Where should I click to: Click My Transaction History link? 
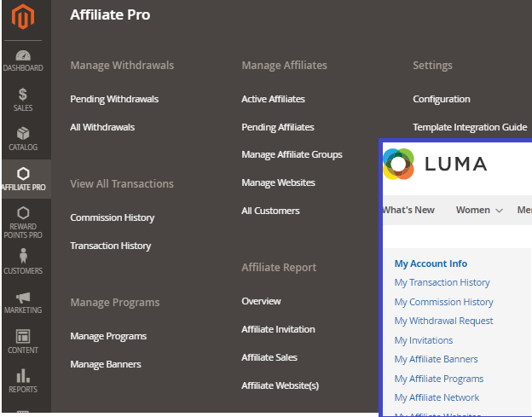click(x=442, y=282)
